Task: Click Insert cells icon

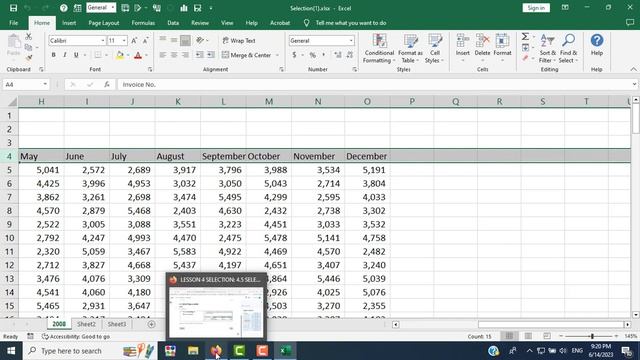Action: [462, 41]
